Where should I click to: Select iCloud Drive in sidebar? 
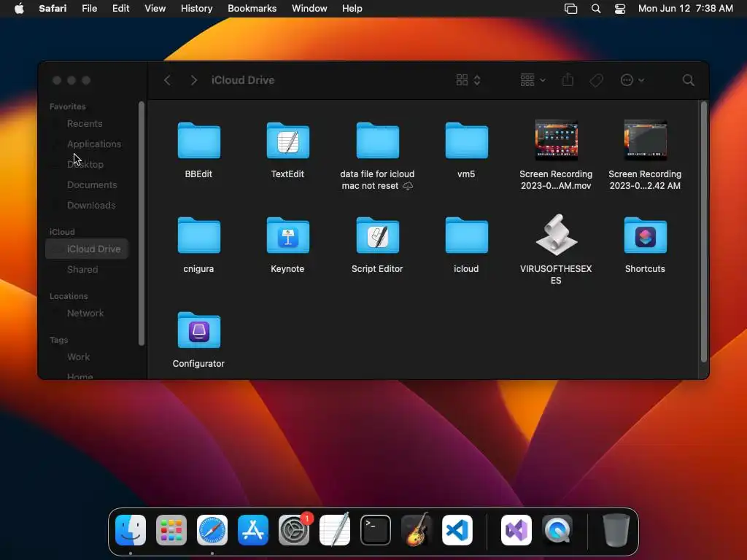[x=88, y=249]
